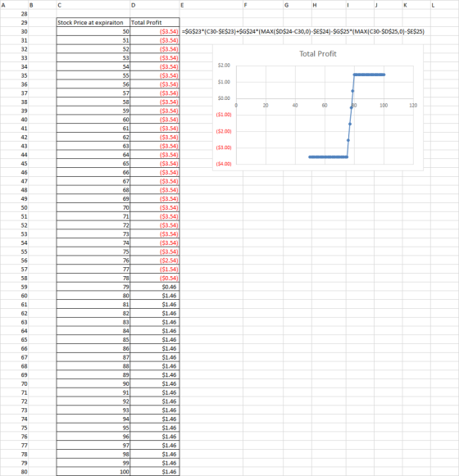Select the stock price cell with value 79

pos(93,287)
